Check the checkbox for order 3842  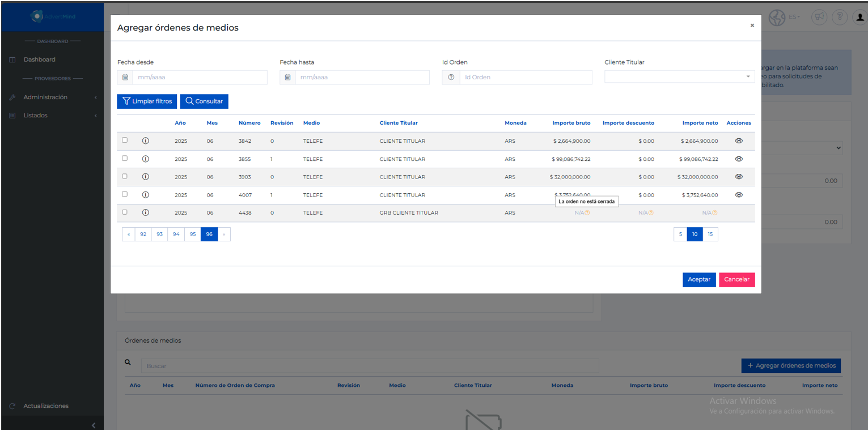(x=125, y=141)
